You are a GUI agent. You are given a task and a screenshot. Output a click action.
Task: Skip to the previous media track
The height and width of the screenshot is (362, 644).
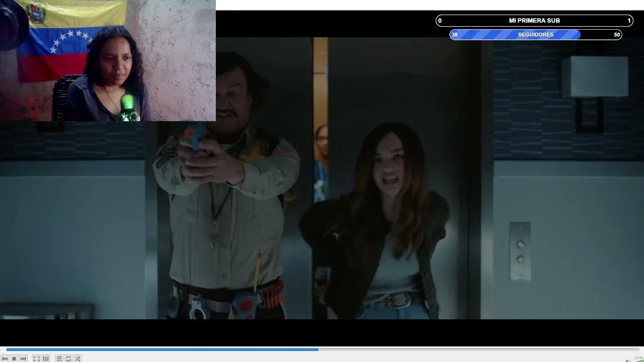click(5, 358)
